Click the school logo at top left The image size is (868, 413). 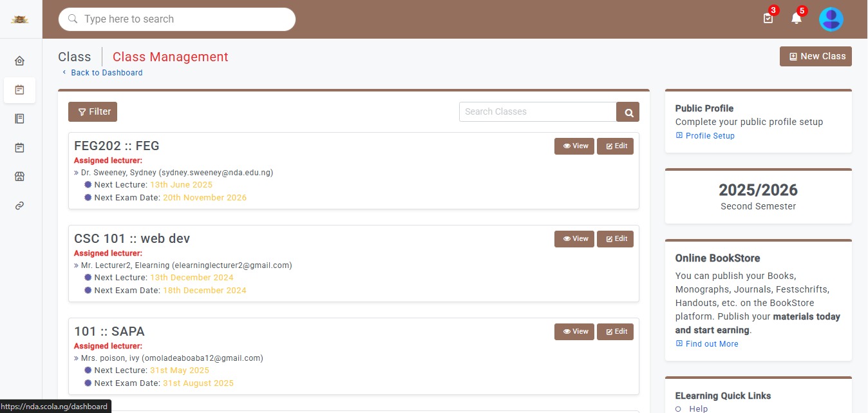click(19, 19)
